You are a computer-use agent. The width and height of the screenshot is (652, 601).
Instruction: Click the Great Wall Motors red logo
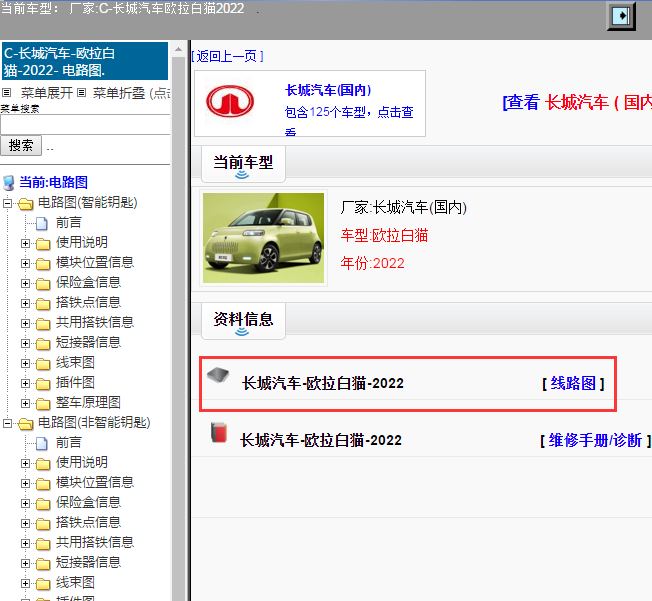click(x=230, y=101)
